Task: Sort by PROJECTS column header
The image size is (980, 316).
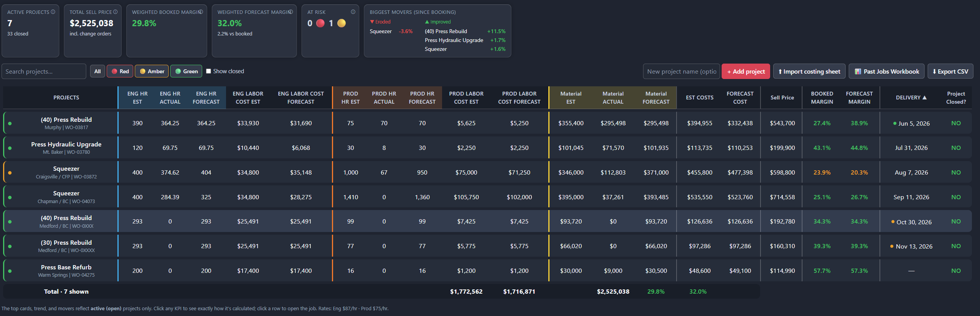Action: pos(66,97)
